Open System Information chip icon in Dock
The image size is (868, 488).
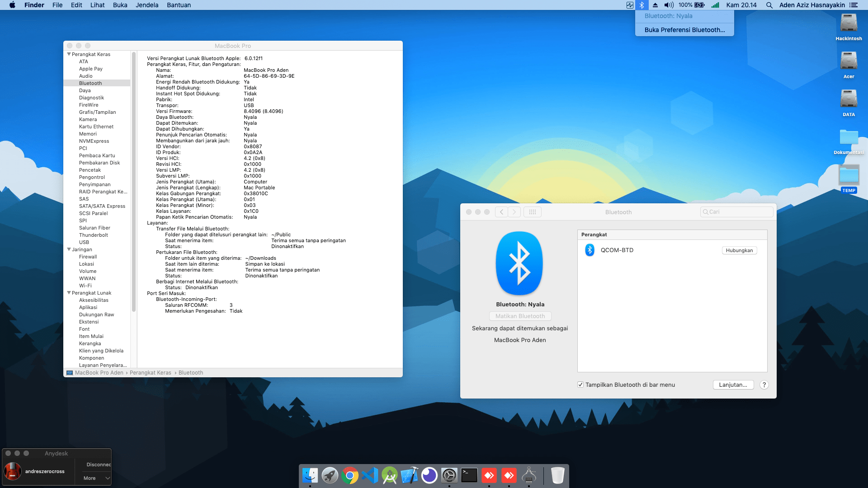(529, 475)
